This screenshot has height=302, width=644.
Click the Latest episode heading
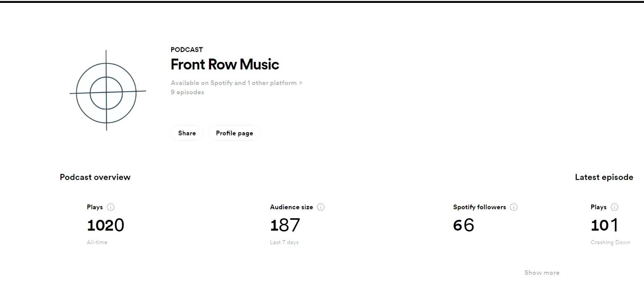[604, 177]
